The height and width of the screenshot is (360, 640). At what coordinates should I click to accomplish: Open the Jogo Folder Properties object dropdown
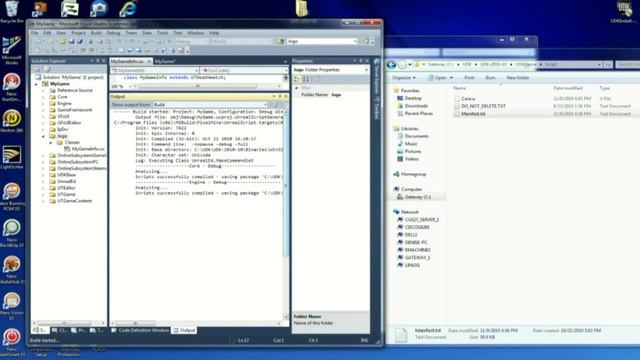pos(331,70)
